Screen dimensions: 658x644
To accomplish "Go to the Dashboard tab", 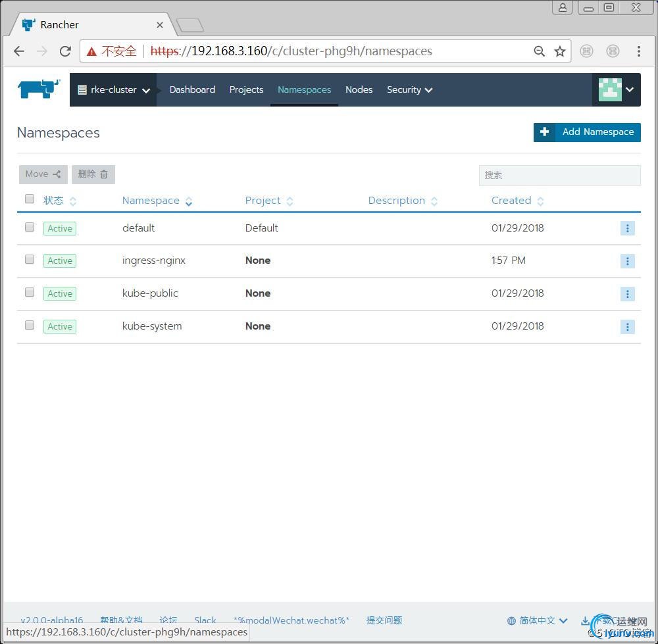I will click(192, 89).
